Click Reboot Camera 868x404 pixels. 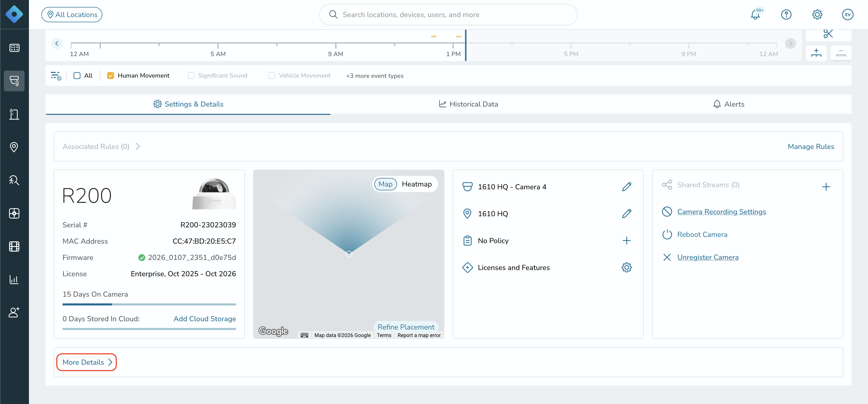click(x=702, y=235)
